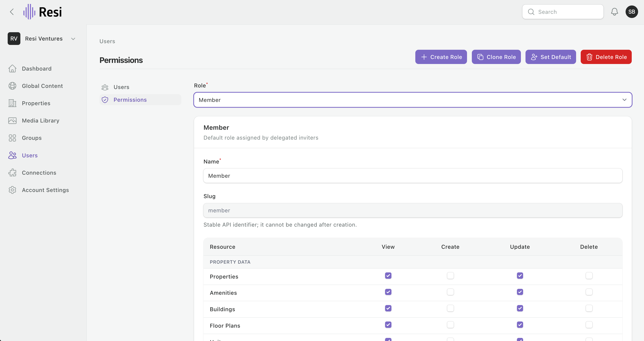The height and width of the screenshot is (341, 644).
Task: Enable Delete permission for Properties
Action: coord(589,275)
